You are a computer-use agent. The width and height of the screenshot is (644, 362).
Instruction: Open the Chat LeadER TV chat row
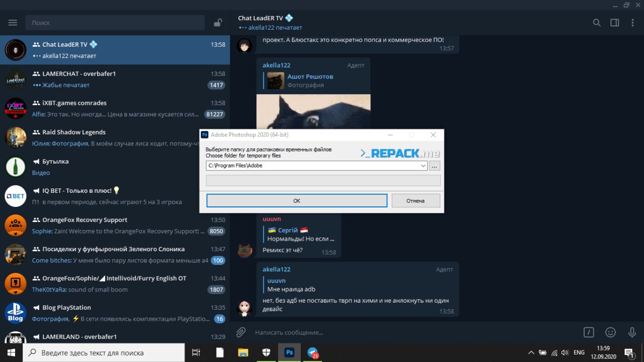(115, 50)
